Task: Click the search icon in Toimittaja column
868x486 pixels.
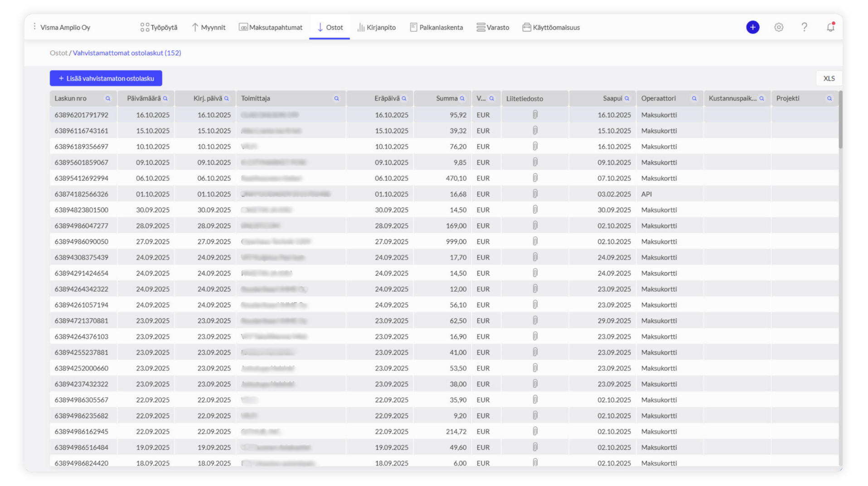Action: pyautogui.click(x=336, y=98)
